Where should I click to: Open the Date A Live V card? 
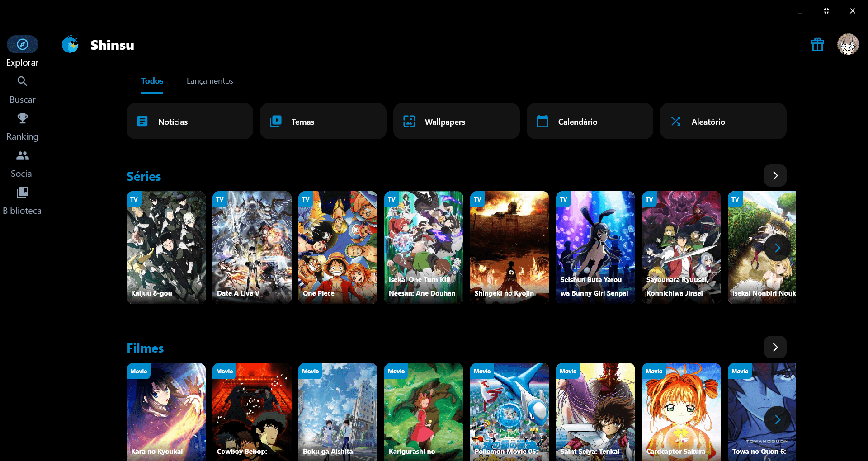pyautogui.click(x=252, y=248)
